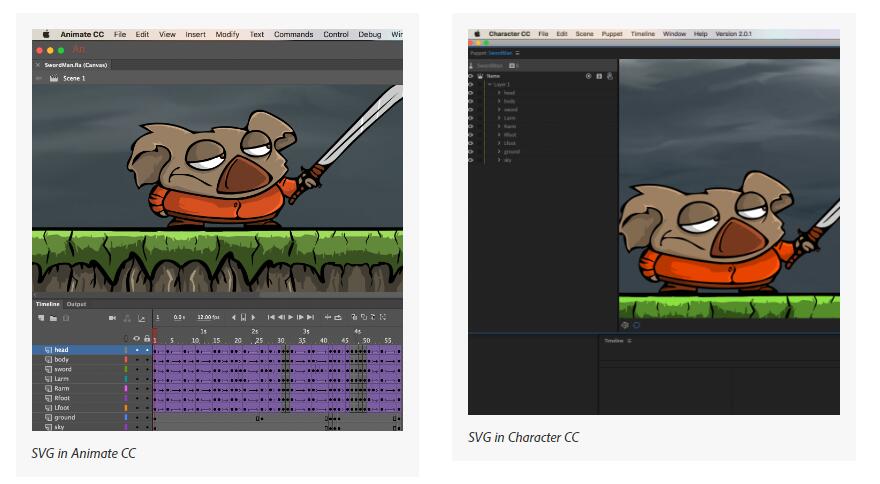The height and width of the screenshot is (484, 880).
Task: Click the lock all layers header icon
Action: pyautogui.click(x=147, y=339)
